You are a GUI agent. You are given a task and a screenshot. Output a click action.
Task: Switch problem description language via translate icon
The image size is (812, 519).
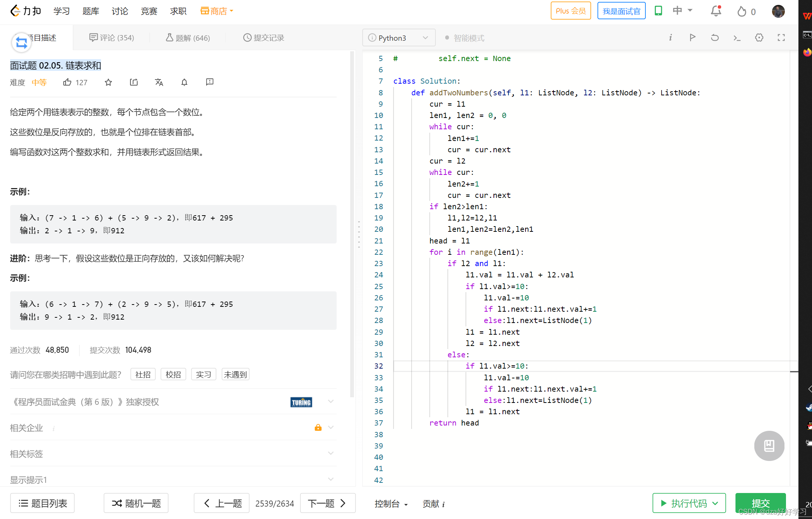tap(159, 82)
